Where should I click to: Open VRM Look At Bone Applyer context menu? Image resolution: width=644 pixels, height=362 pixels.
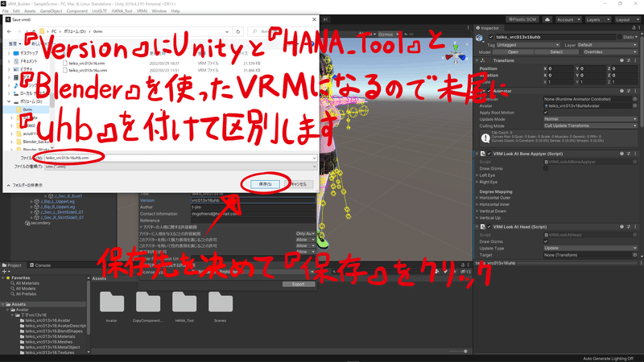635,154
